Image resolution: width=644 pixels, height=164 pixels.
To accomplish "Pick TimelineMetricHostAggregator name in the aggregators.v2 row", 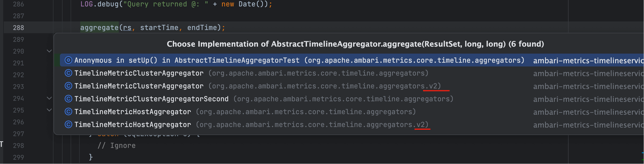I will 133,125.
